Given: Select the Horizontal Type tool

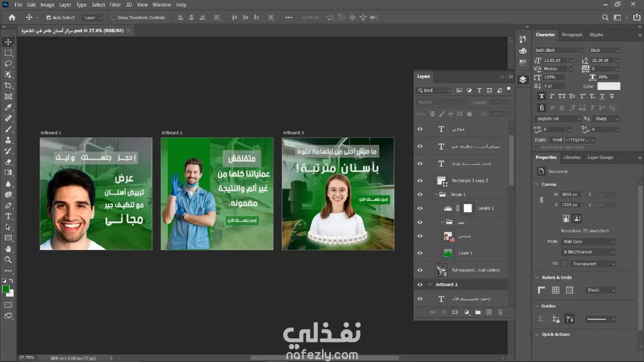Looking at the screenshot, I should click(x=8, y=216).
